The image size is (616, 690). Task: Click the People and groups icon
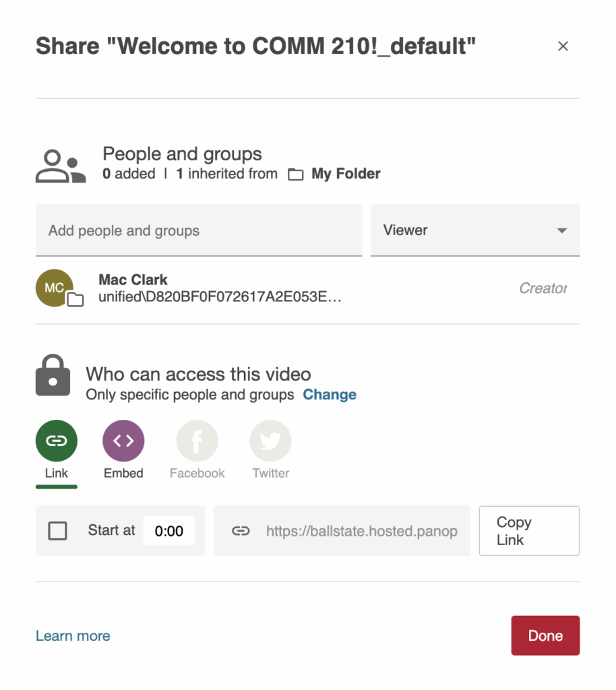click(61, 166)
